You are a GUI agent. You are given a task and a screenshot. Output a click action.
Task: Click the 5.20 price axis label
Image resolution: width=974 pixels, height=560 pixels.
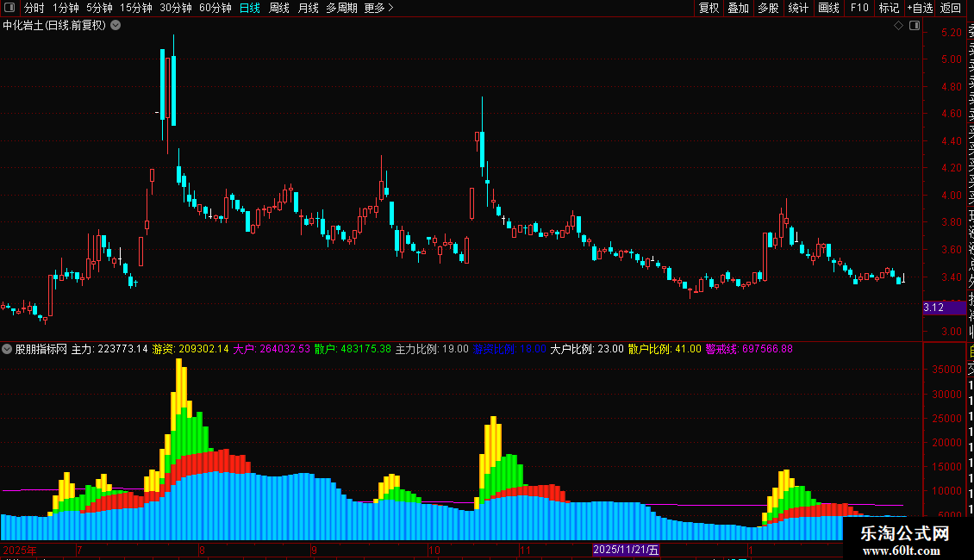coord(951,32)
